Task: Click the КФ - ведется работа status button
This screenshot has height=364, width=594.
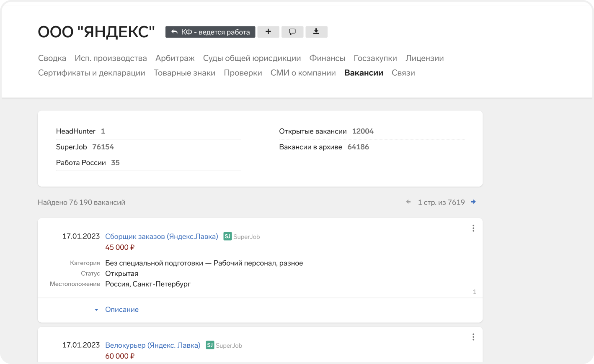Action: 210,32
